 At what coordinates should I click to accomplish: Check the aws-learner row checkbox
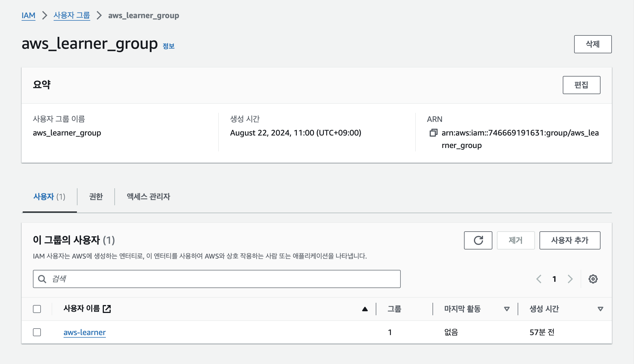point(37,332)
